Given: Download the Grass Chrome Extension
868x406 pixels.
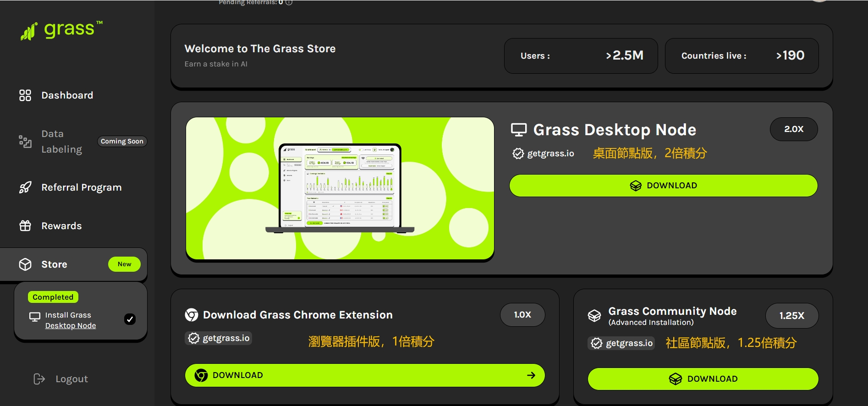Looking at the screenshot, I should pyautogui.click(x=365, y=375).
